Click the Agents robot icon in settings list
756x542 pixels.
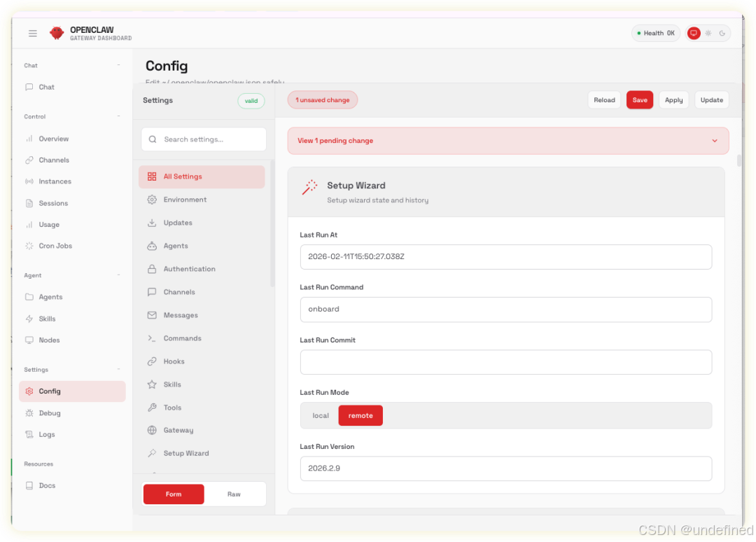click(152, 246)
